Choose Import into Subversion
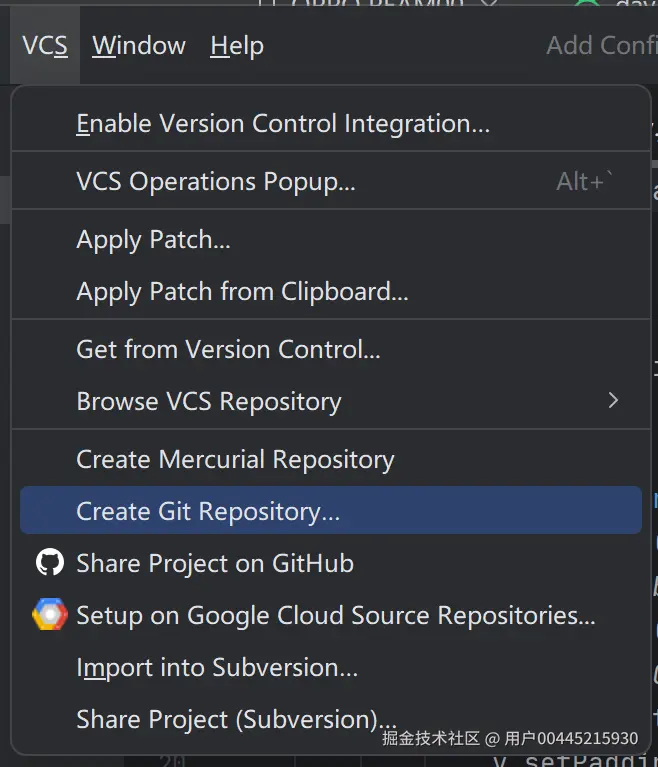The image size is (658, 767). pos(217,668)
